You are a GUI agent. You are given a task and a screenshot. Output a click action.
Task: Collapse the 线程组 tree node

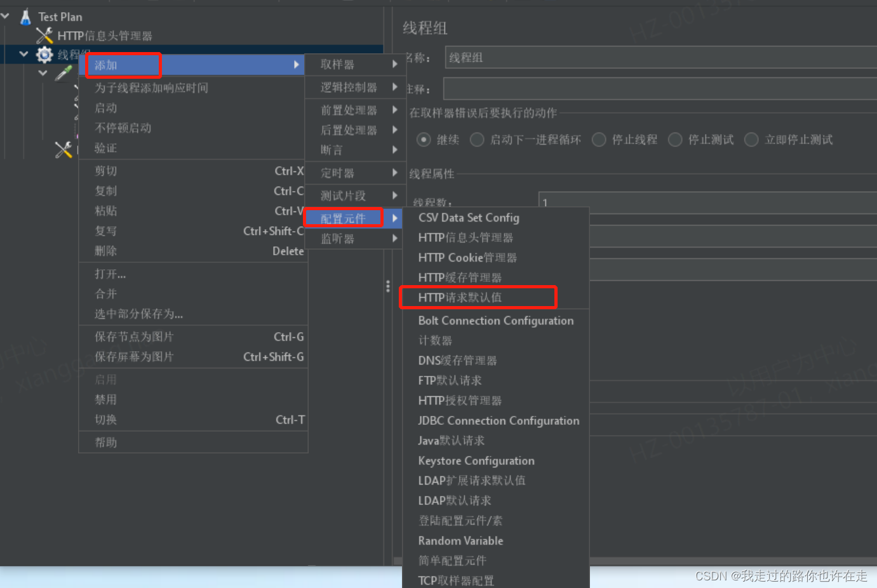(x=24, y=55)
